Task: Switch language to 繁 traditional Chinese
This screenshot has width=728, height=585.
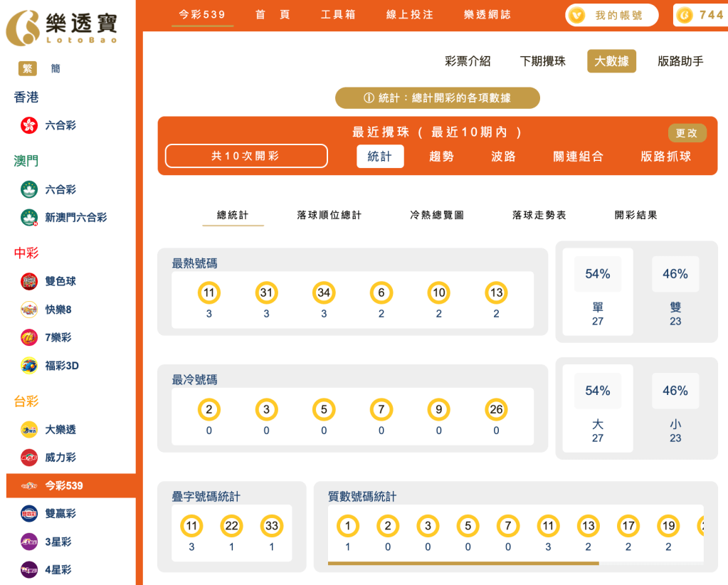Action: point(27,69)
